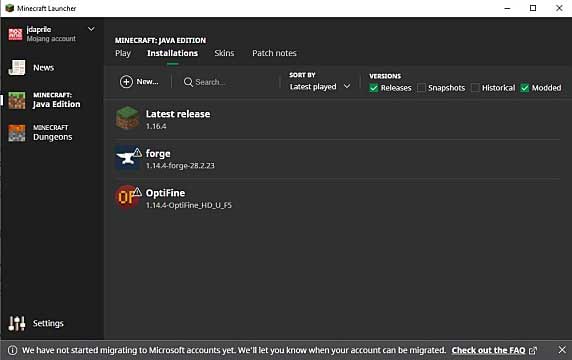Open Settings sliders icon
The image size is (572, 360).
[x=17, y=323]
